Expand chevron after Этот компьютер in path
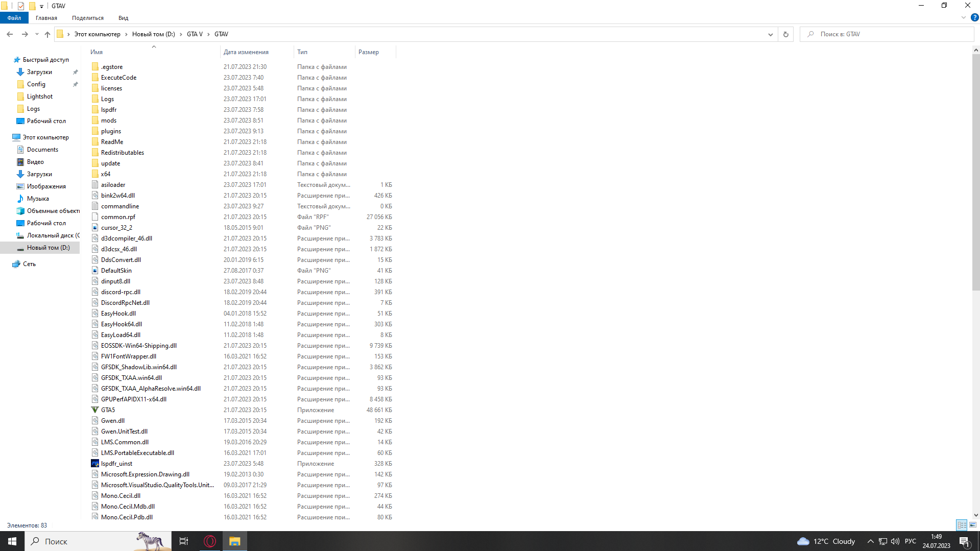Screen dimensions: 980x551 point(126,34)
